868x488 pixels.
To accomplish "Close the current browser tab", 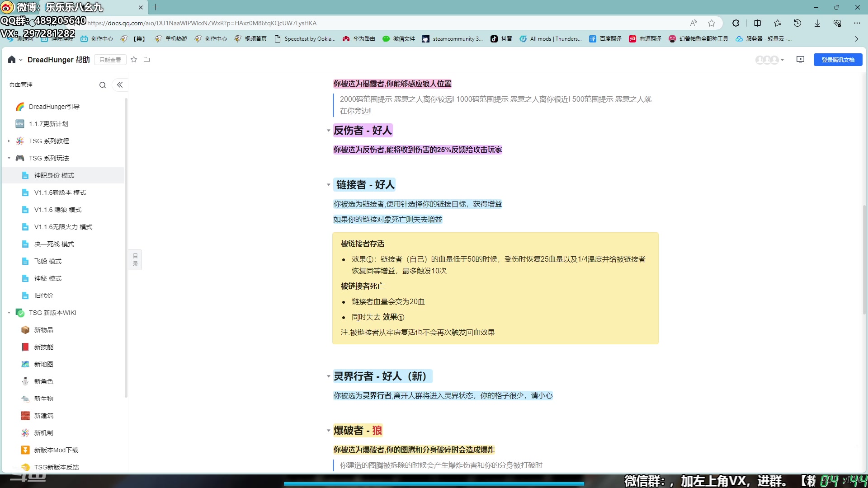I will pos(141,7).
